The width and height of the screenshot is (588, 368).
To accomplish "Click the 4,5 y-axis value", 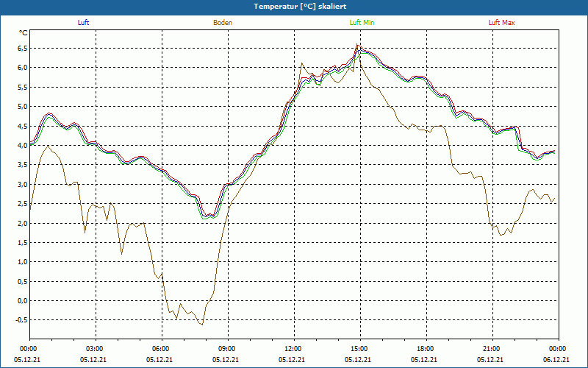I will click(22, 126).
